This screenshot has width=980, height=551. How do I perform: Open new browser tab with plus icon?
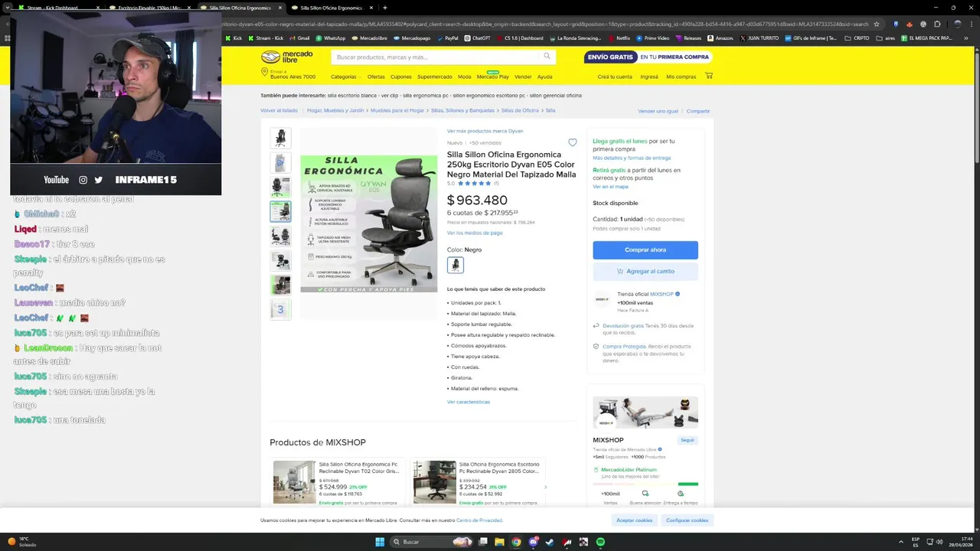[384, 8]
